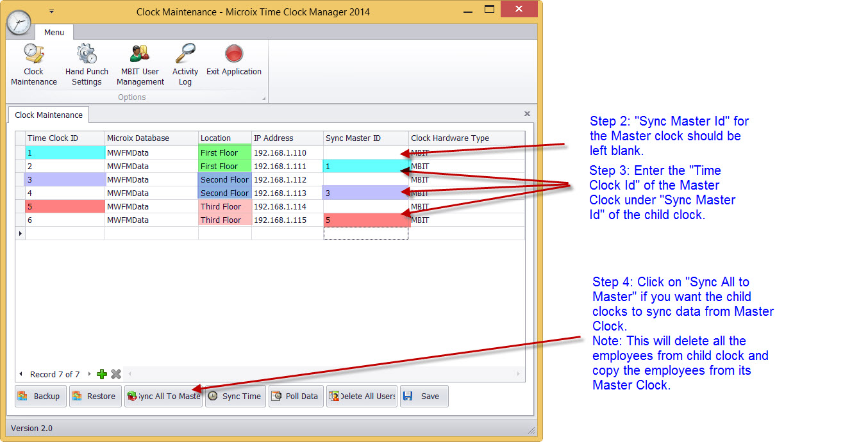The image size is (868, 442).
Task: Click the green plus add record icon
Action: [x=102, y=374]
